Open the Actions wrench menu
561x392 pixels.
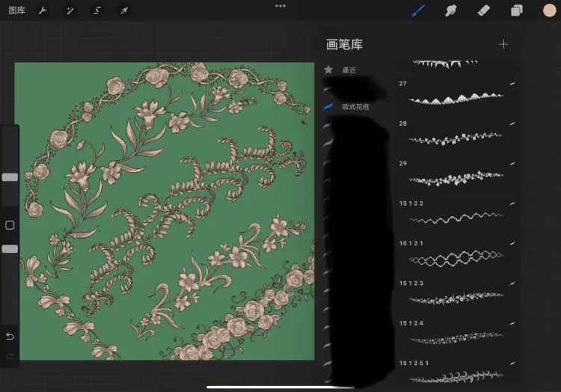(43, 10)
